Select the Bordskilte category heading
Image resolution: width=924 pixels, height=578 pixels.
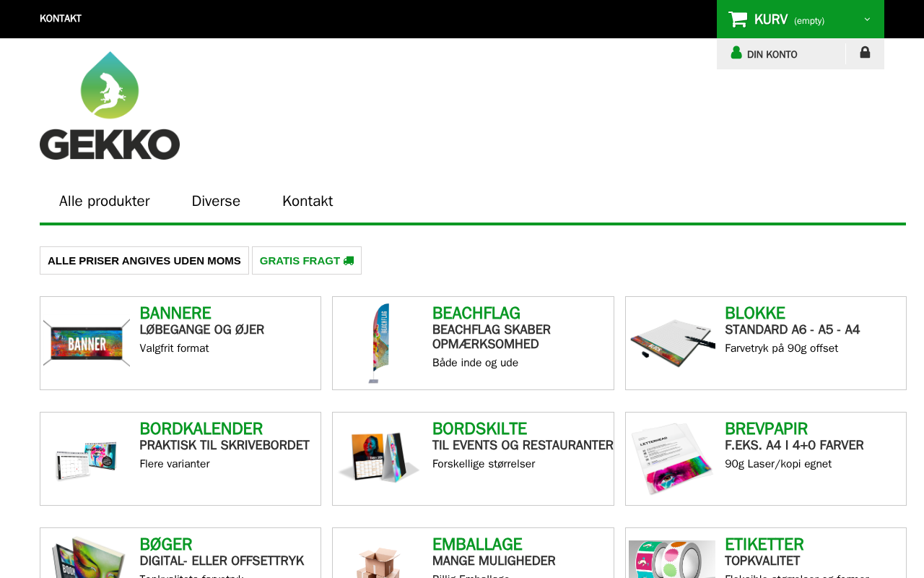(480, 429)
